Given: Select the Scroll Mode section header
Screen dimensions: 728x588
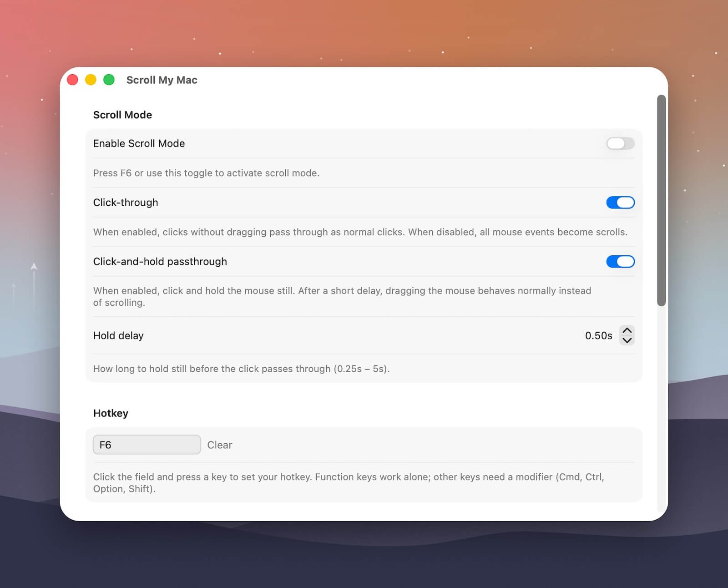Looking at the screenshot, I should coord(122,115).
